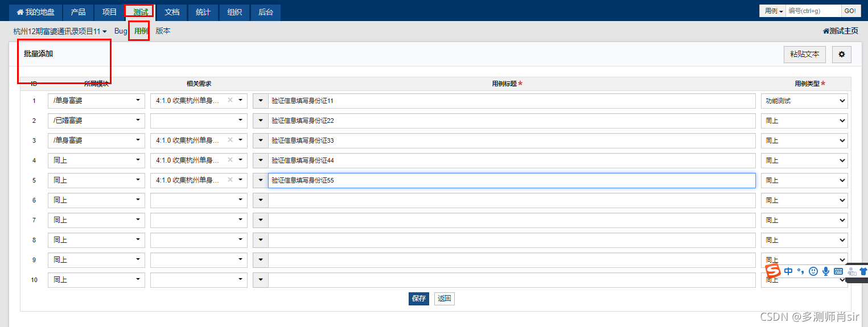868x327 pixels.
Task: Click the 保存 button
Action: click(x=419, y=299)
